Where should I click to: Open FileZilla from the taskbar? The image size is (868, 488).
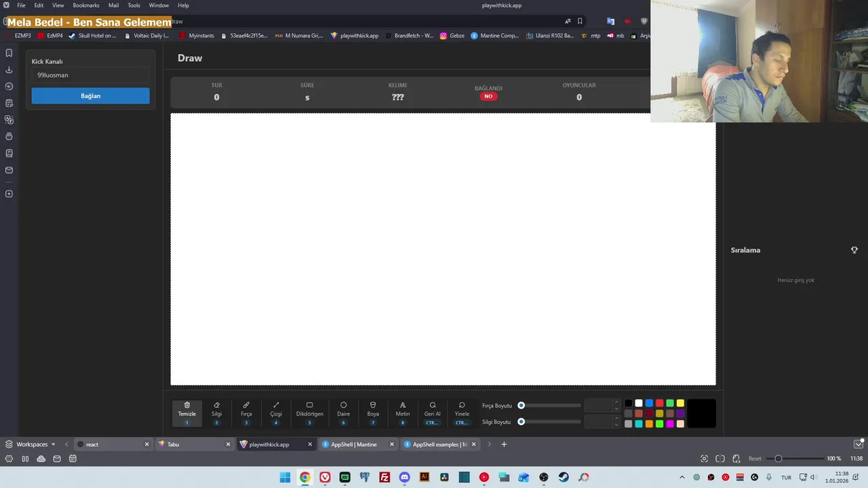(x=384, y=477)
